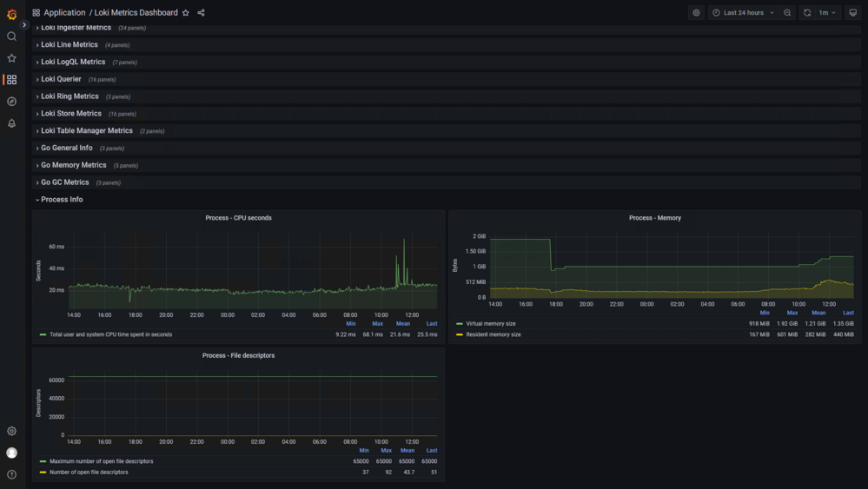Open the user profile avatar
This screenshot has width=868, height=489.
point(11,453)
